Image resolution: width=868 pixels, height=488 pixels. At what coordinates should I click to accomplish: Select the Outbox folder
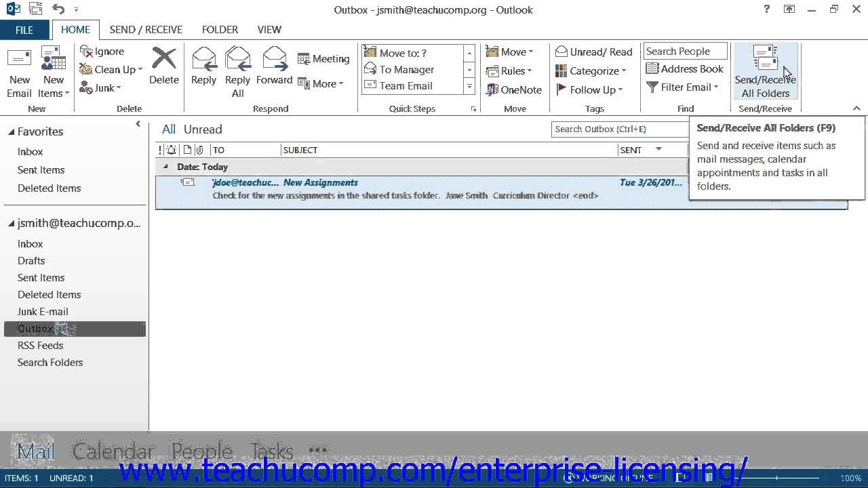(75, 329)
